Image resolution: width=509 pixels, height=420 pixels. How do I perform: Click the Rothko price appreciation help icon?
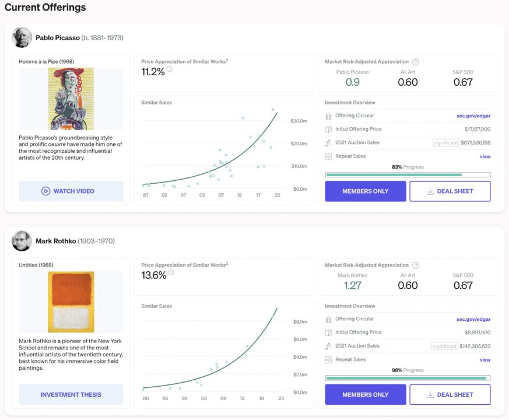[x=171, y=272]
